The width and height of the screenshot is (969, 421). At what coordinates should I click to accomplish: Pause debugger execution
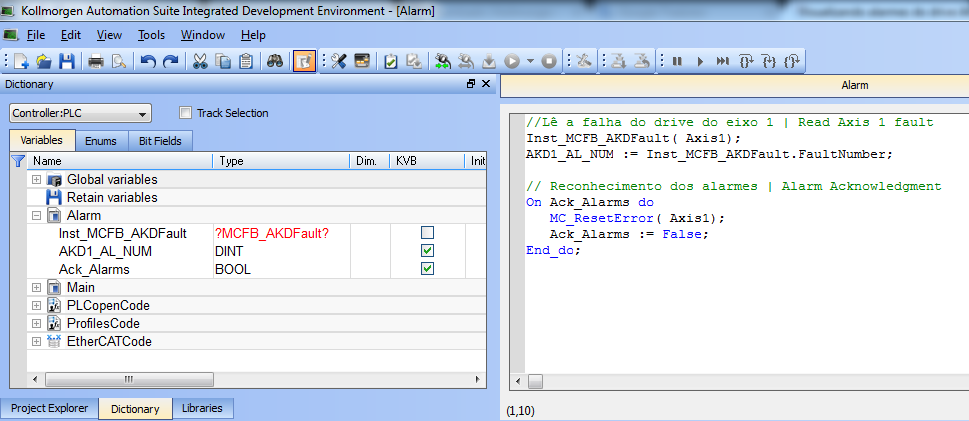pyautogui.click(x=677, y=61)
